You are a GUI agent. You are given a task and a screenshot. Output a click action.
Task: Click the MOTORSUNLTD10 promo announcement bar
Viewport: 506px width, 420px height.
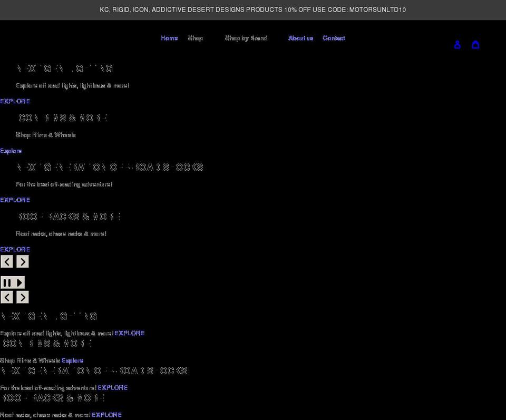(253, 9)
